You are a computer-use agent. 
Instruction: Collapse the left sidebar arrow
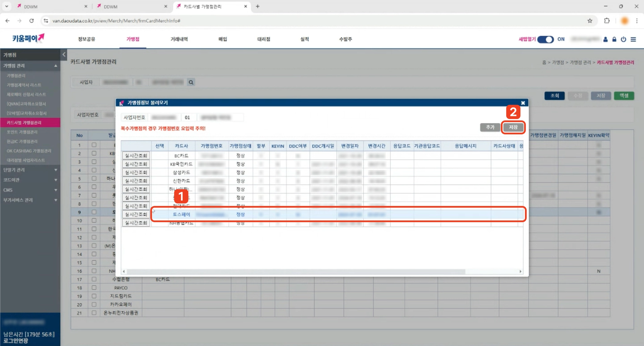tap(64, 54)
